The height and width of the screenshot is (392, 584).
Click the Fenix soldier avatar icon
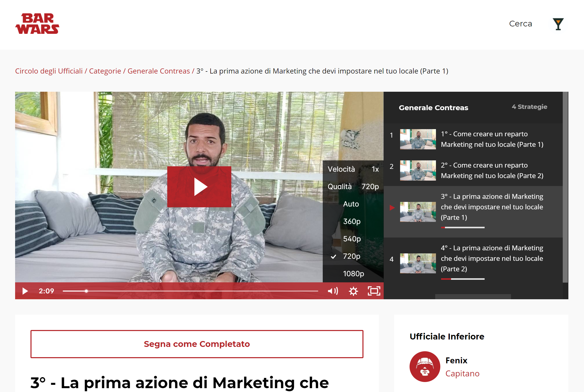(x=425, y=367)
